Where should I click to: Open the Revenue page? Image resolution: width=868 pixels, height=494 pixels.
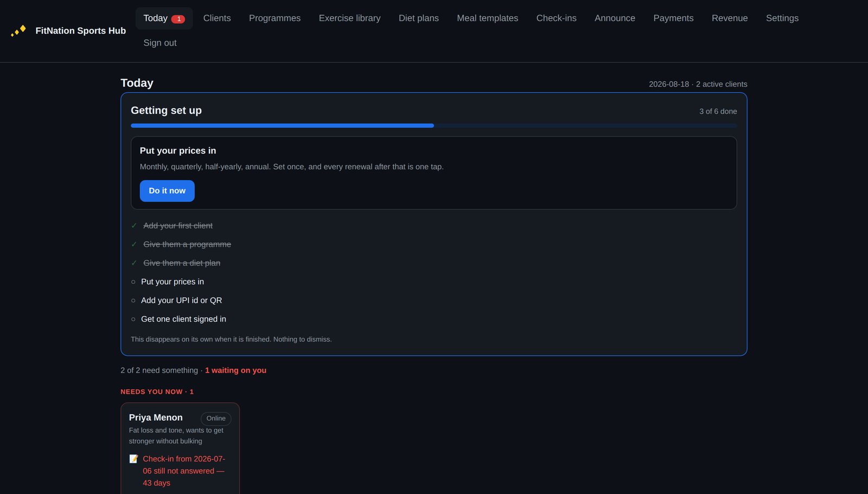point(730,18)
